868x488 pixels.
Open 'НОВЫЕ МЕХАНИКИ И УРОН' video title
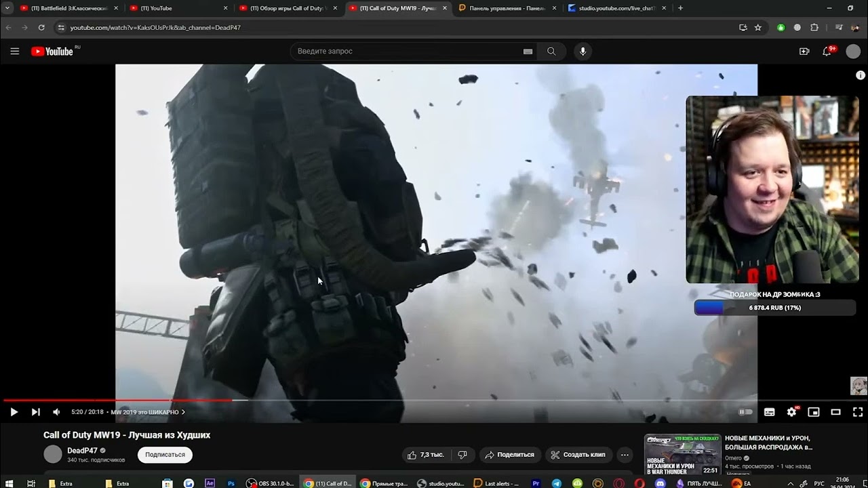point(768,443)
